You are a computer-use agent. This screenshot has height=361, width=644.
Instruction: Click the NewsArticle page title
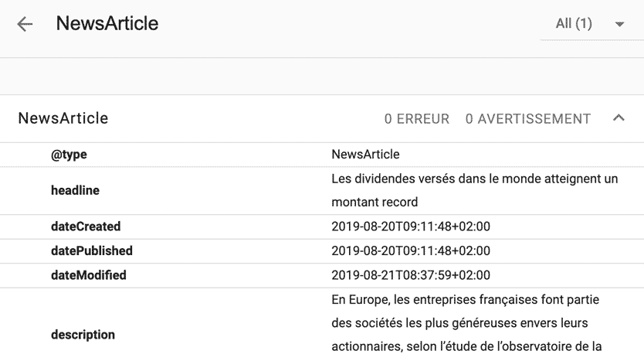point(107,23)
